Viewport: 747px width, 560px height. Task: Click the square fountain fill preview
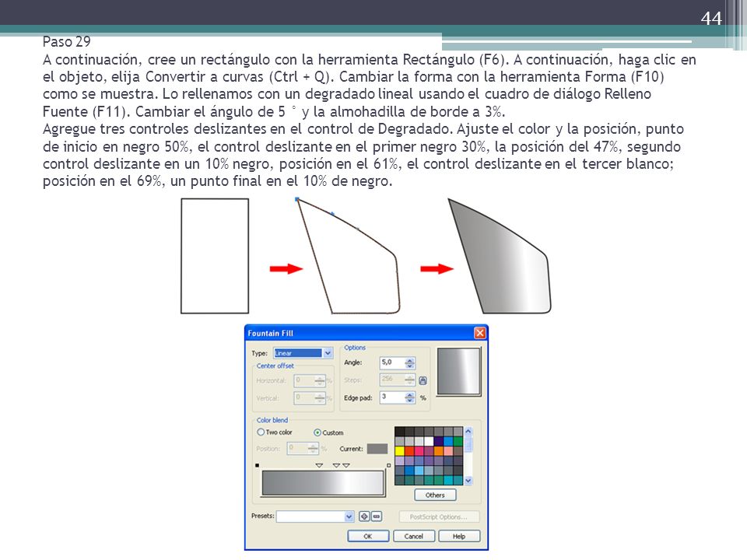(x=458, y=372)
